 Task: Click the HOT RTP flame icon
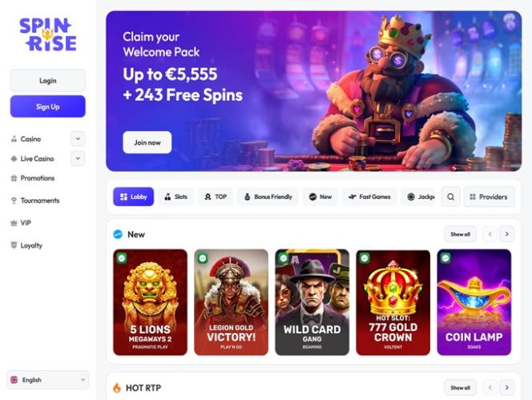tap(117, 388)
